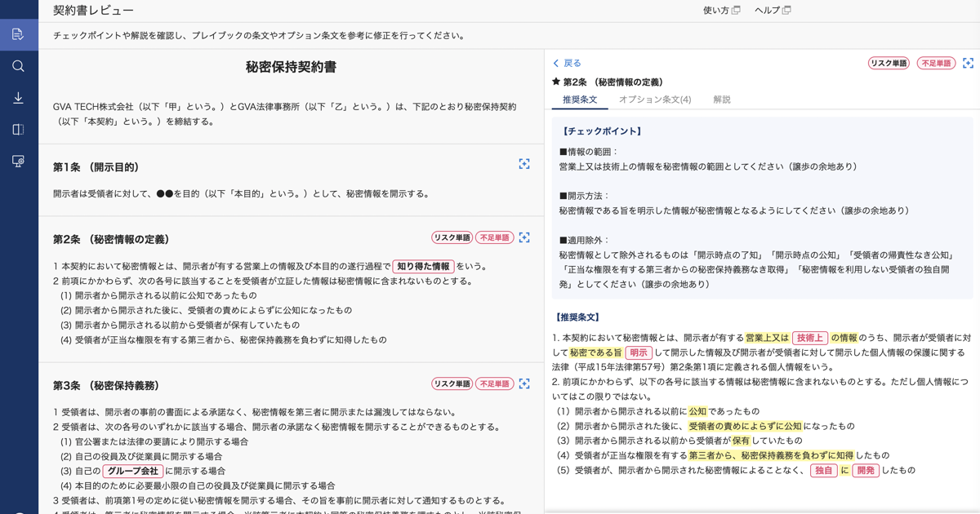Open the 使い方 link
The image size is (980, 514).
point(721,11)
